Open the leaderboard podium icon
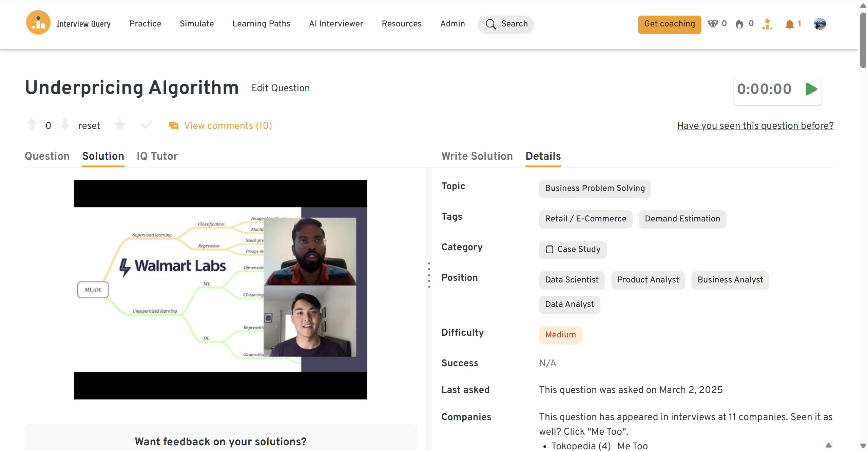 (x=767, y=24)
